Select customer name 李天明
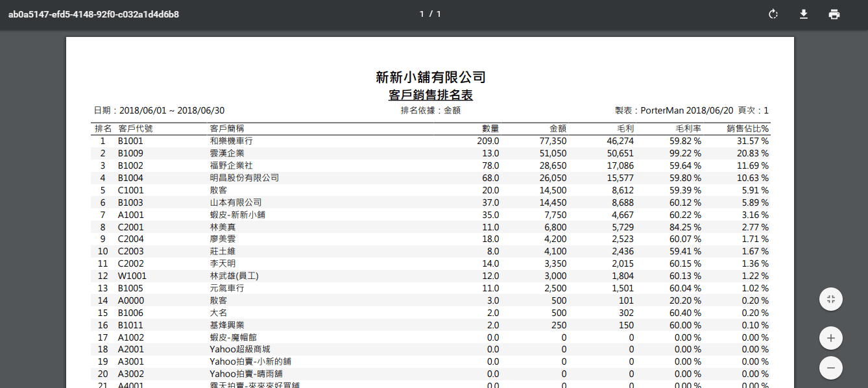Screen dimensions: 868x388 [222, 263]
